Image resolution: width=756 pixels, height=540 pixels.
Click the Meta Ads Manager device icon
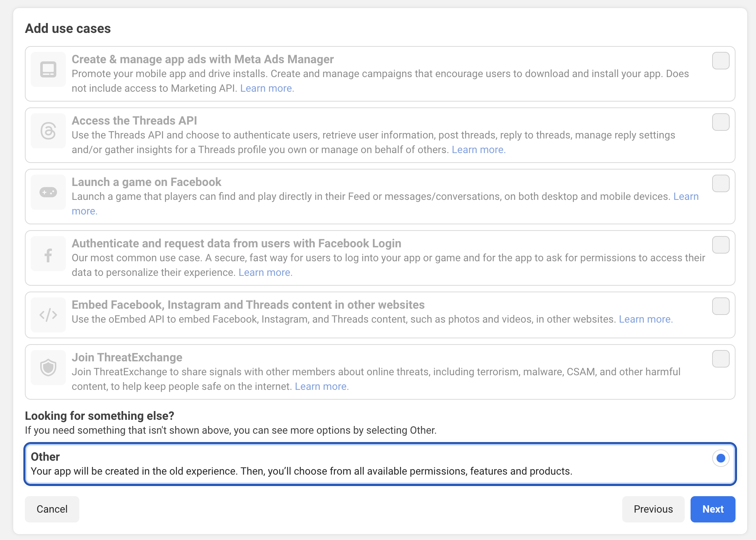[x=48, y=69]
